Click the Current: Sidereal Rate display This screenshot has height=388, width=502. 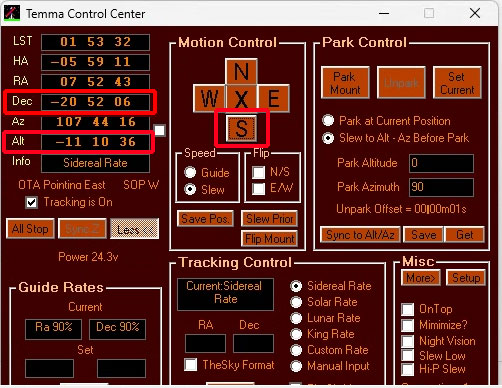(225, 294)
